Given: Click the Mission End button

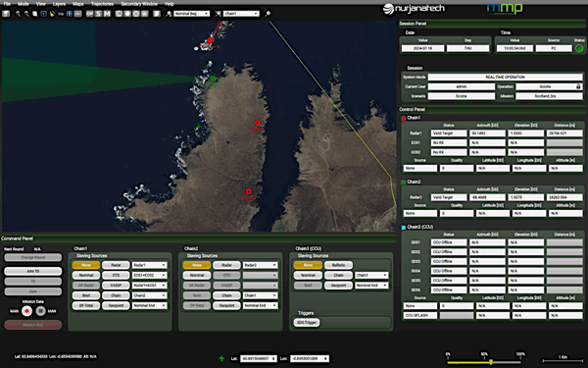Looking at the screenshot, I should tap(33, 325).
